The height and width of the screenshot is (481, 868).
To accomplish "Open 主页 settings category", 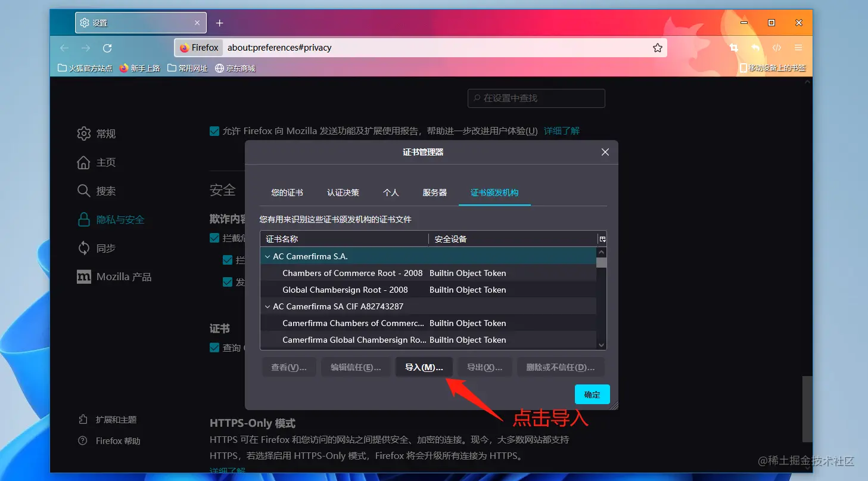I will click(x=97, y=162).
